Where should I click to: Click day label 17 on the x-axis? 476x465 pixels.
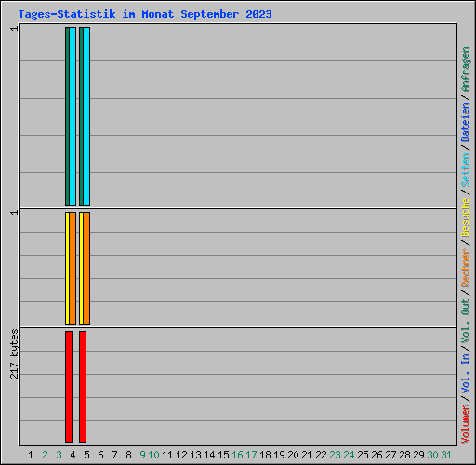(x=251, y=455)
